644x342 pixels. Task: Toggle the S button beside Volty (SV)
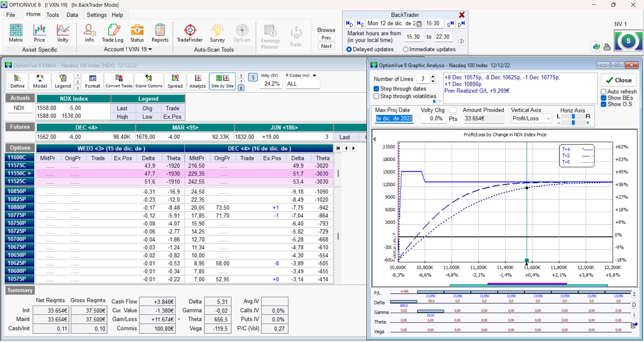[253, 78]
